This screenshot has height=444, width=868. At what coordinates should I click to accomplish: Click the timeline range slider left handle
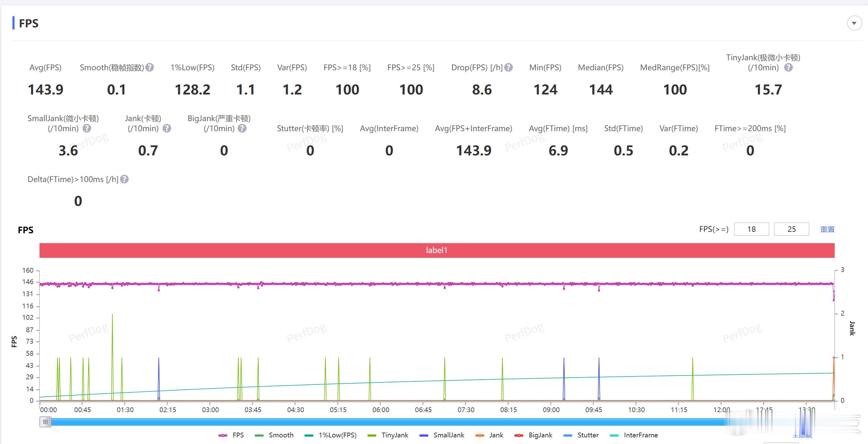tap(45, 422)
